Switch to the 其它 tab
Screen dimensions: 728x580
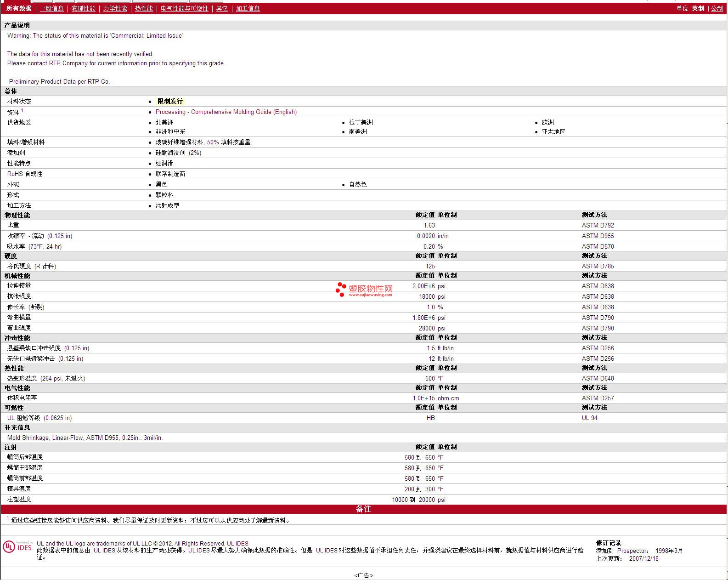(x=222, y=8)
